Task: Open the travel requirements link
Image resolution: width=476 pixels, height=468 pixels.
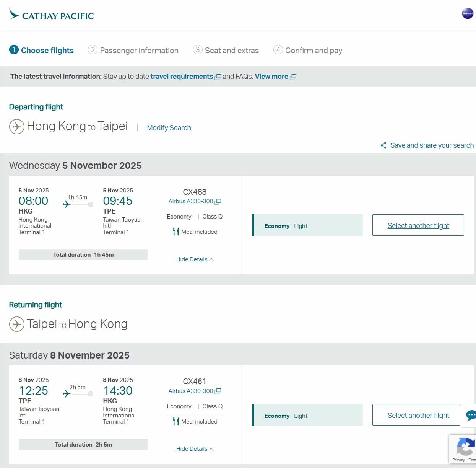Action: [182, 77]
